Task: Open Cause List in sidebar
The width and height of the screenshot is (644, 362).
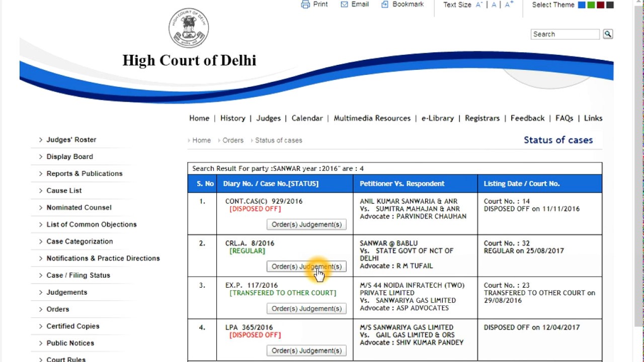Action: pyautogui.click(x=64, y=191)
